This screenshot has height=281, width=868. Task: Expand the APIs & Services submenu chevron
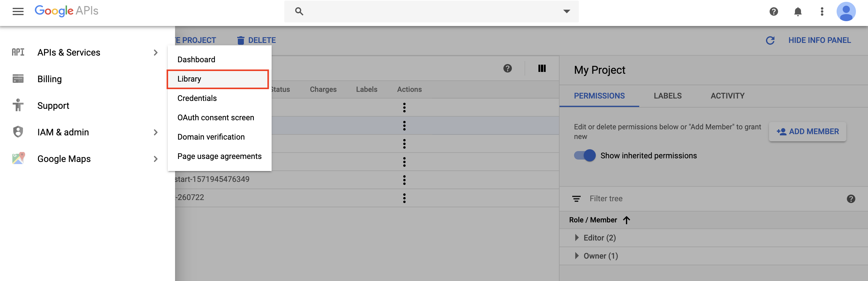pyautogui.click(x=155, y=53)
